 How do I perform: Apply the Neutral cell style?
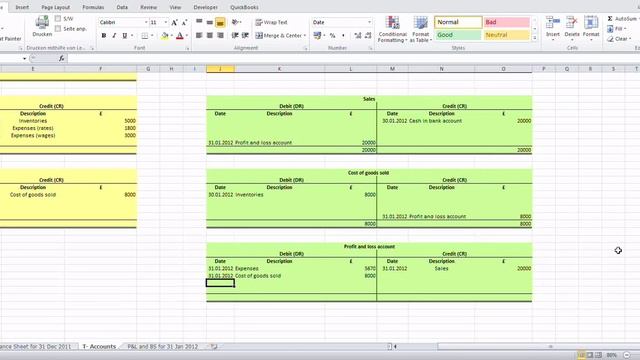pyautogui.click(x=507, y=35)
